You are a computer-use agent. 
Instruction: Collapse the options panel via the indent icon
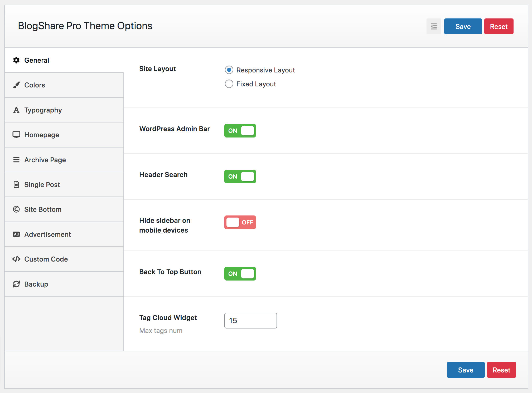tap(433, 26)
